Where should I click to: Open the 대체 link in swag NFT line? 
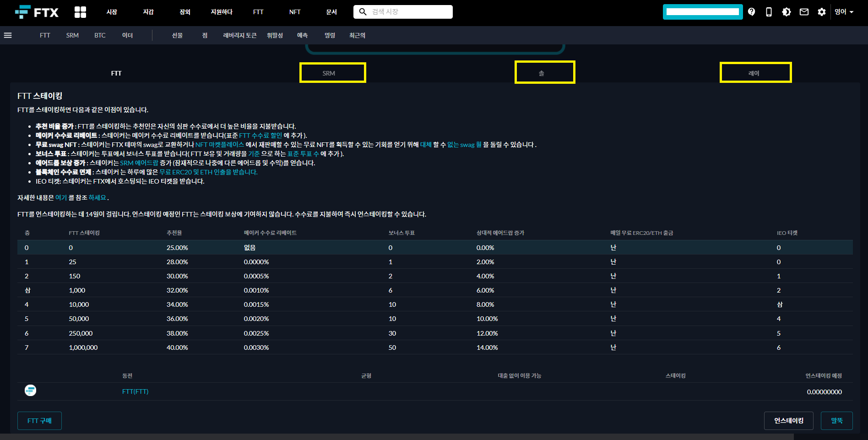(426, 145)
